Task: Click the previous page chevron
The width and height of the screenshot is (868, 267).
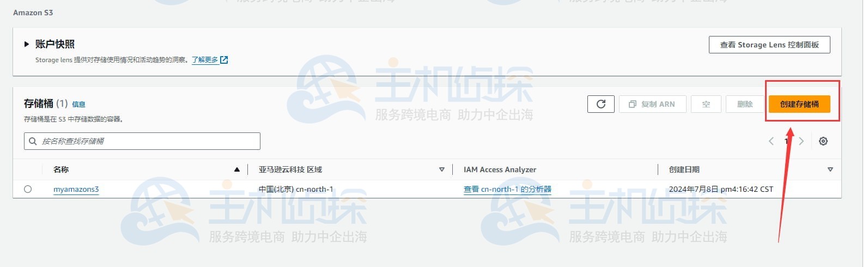Action: point(771,141)
